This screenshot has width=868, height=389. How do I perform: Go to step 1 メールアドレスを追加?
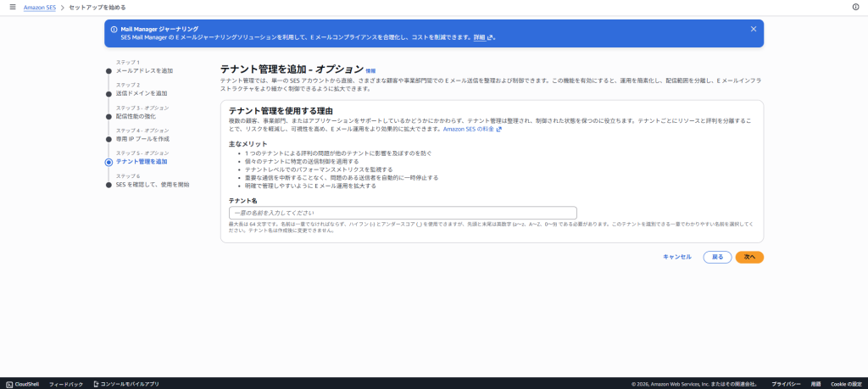click(144, 71)
